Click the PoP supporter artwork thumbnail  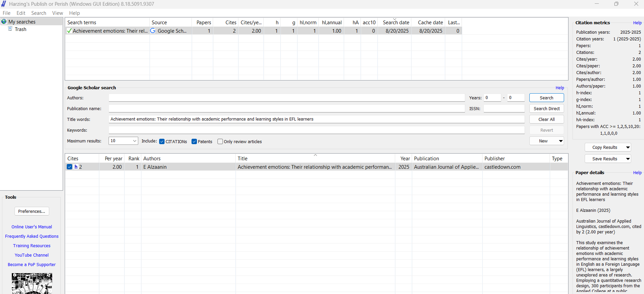tap(32, 284)
